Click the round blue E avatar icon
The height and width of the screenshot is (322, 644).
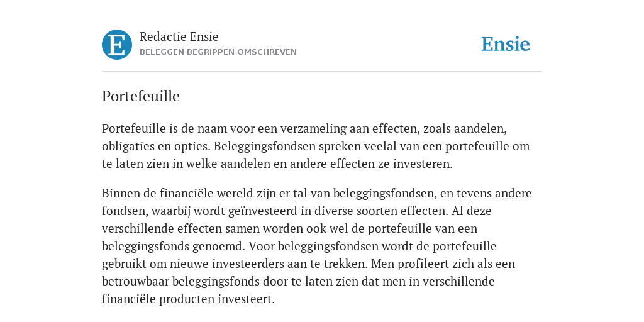pyautogui.click(x=117, y=45)
